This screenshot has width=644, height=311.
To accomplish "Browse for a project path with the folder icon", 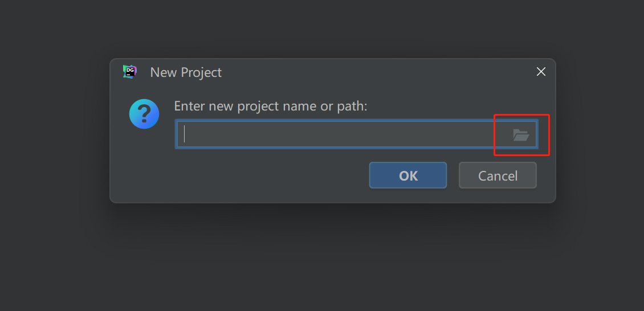I will coord(521,135).
